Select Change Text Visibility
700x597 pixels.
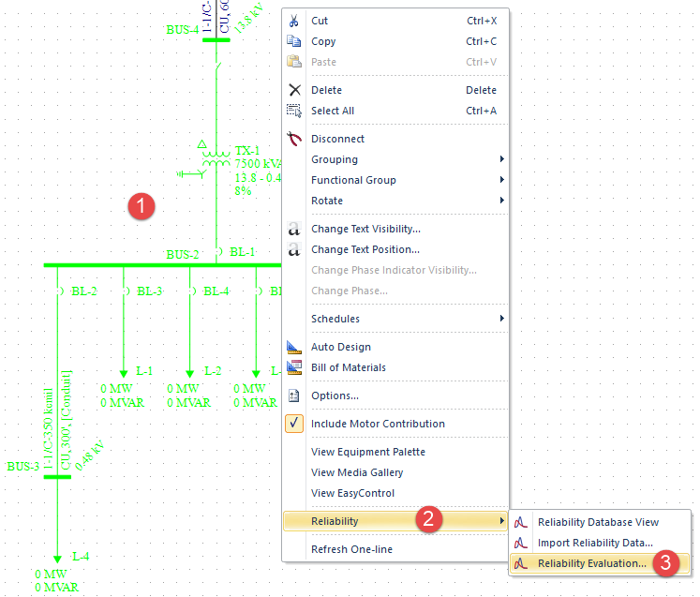(x=365, y=229)
